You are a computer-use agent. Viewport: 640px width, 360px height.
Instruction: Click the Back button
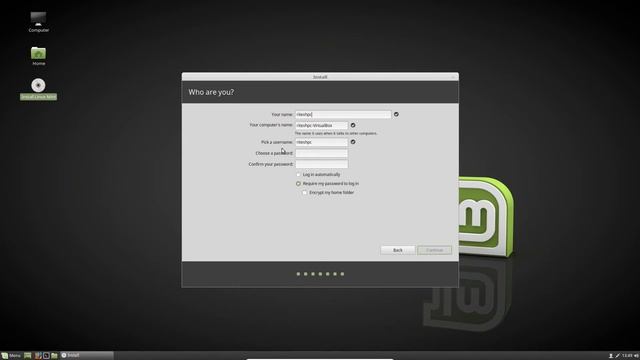point(398,250)
